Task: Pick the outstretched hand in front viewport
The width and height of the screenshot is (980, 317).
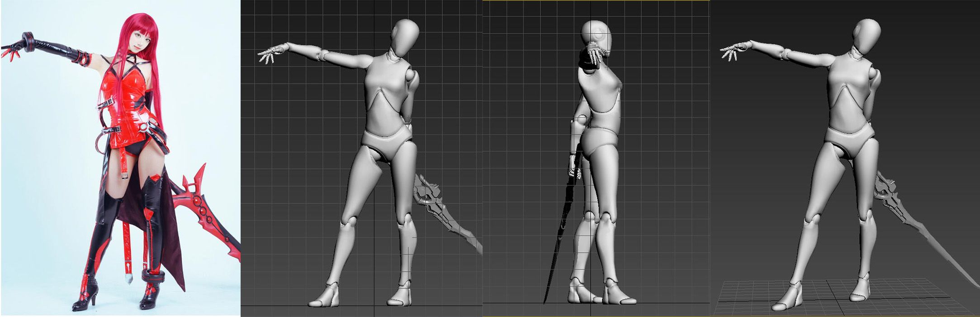Action: [x=272, y=53]
